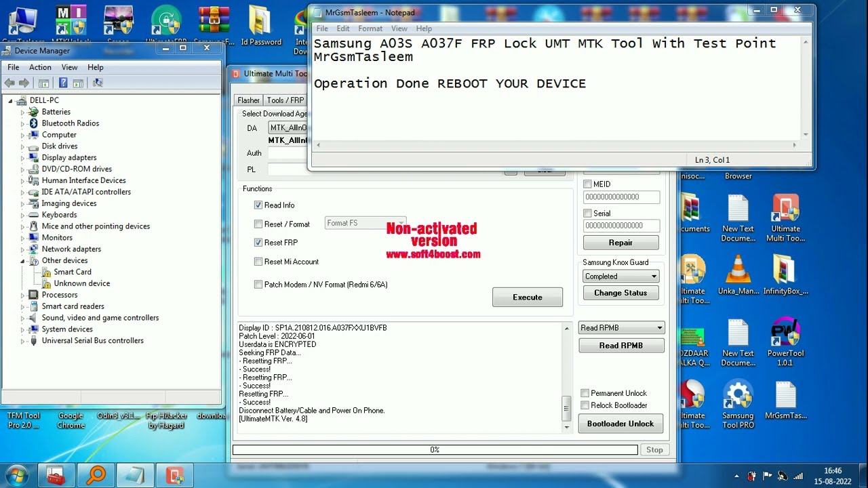Open the Read RPMB dropdown

[x=620, y=328]
